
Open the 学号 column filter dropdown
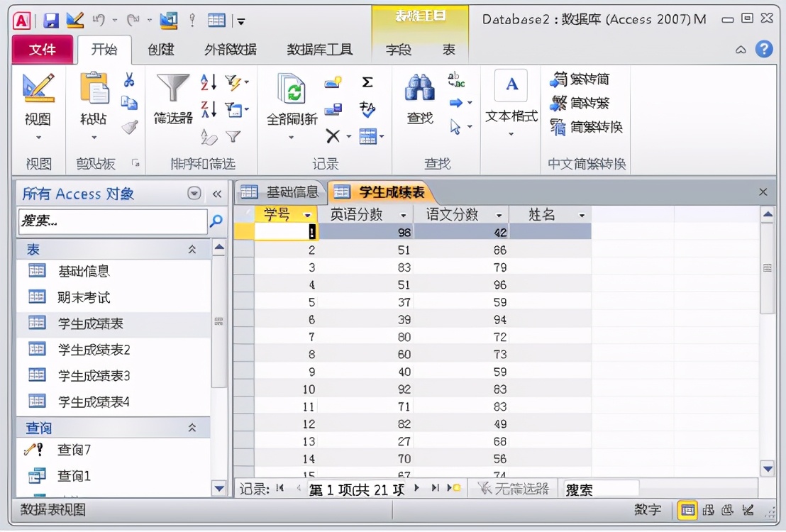pyautogui.click(x=308, y=214)
